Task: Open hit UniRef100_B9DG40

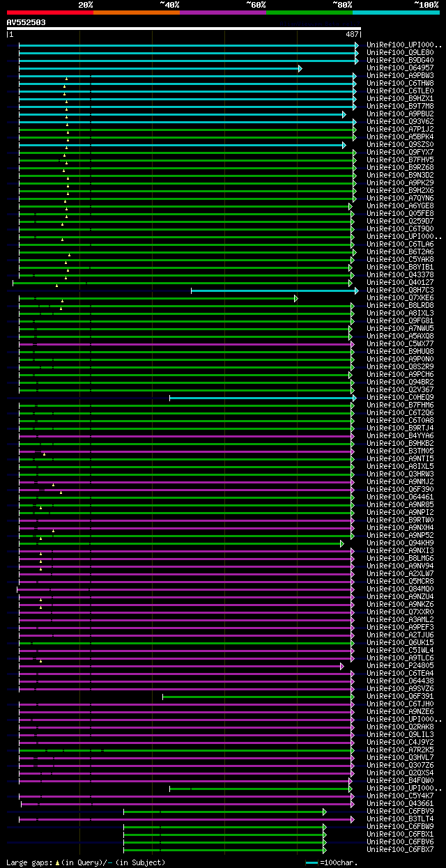Action: click(400, 60)
